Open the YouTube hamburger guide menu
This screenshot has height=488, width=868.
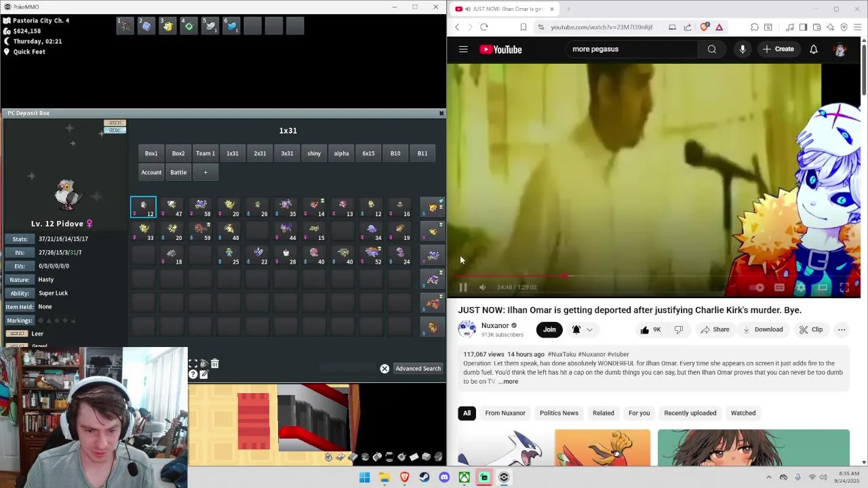pos(463,49)
